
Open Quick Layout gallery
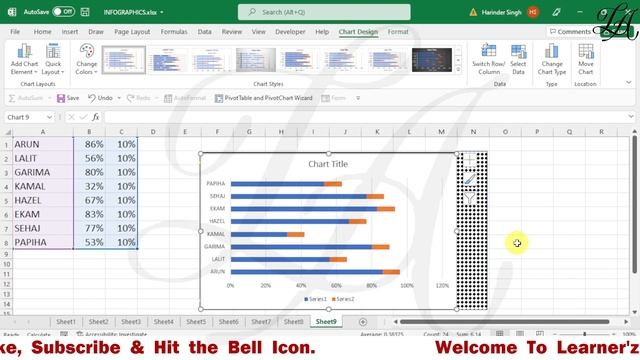pyautogui.click(x=53, y=59)
